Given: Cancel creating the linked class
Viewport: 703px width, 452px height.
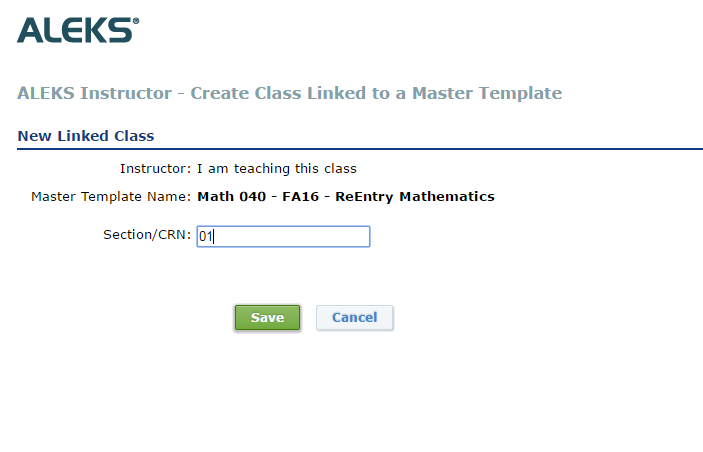Looking at the screenshot, I should pos(355,317).
